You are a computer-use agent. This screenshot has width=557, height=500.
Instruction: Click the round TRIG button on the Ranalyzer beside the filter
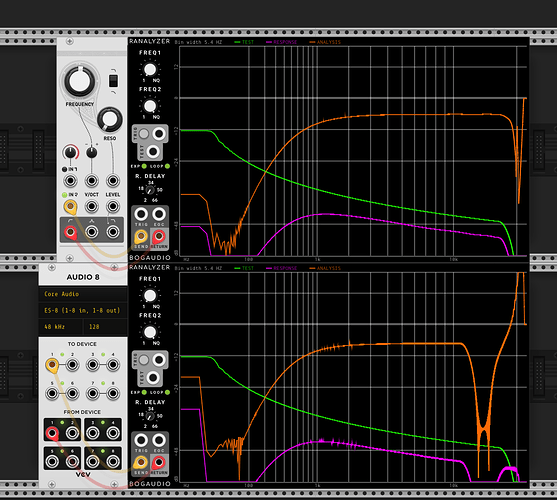[x=144, y=134]
